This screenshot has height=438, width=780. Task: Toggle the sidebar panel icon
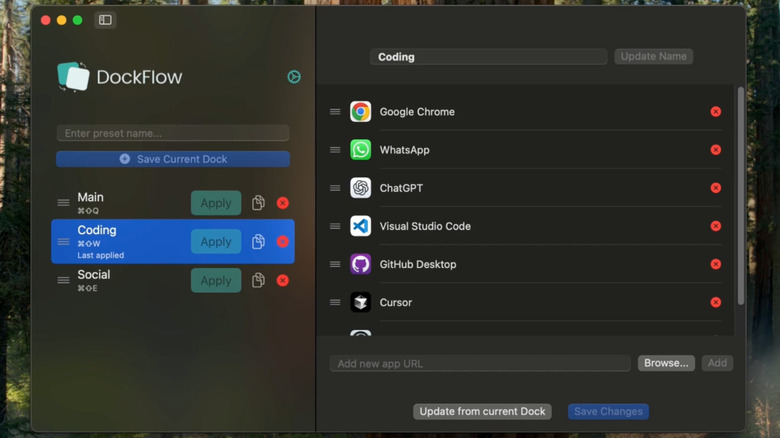(x=105, y=20)
